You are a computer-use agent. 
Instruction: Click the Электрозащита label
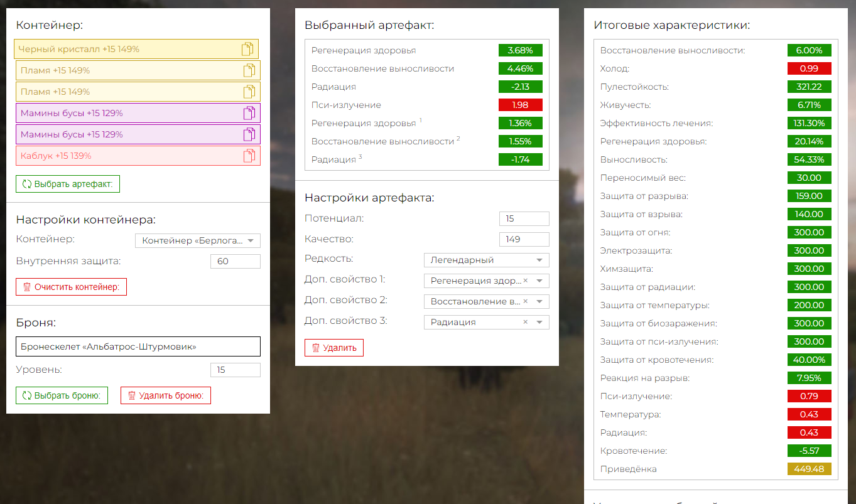click(x=636, y=250)
